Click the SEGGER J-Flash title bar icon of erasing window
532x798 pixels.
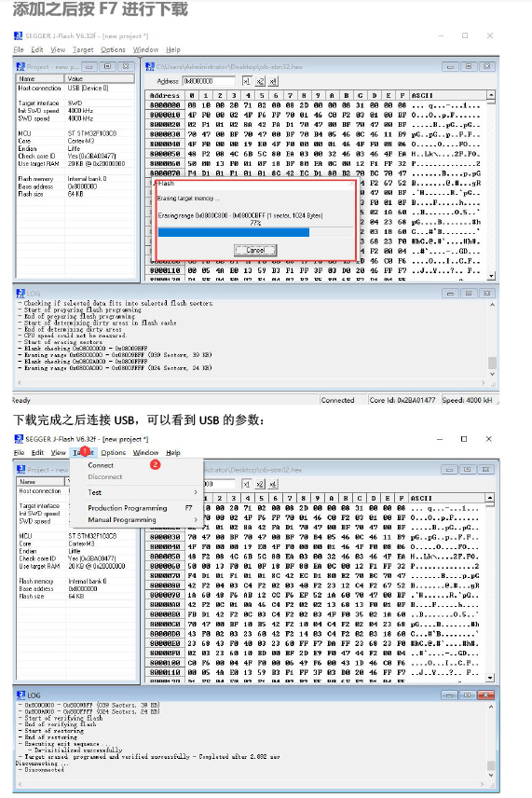pyautogui.click(x=19, y=35)
